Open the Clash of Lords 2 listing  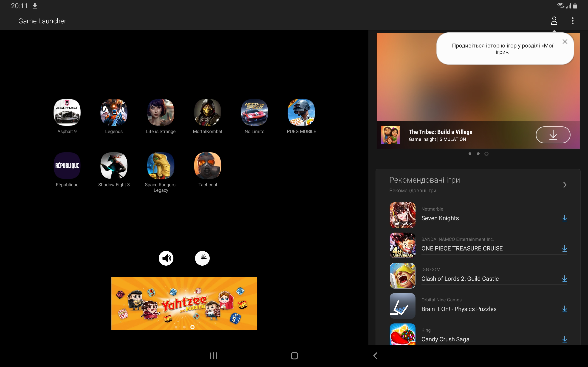tap(460, 279)
